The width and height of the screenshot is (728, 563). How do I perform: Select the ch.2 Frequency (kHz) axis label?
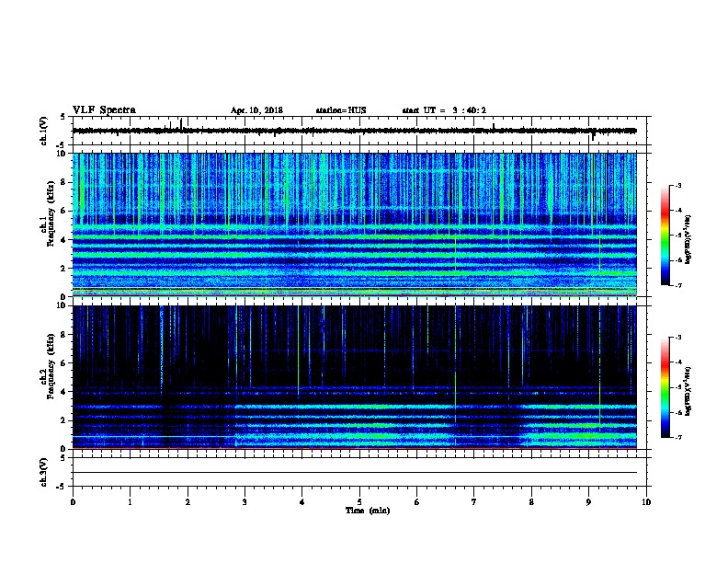click(47, 366)
